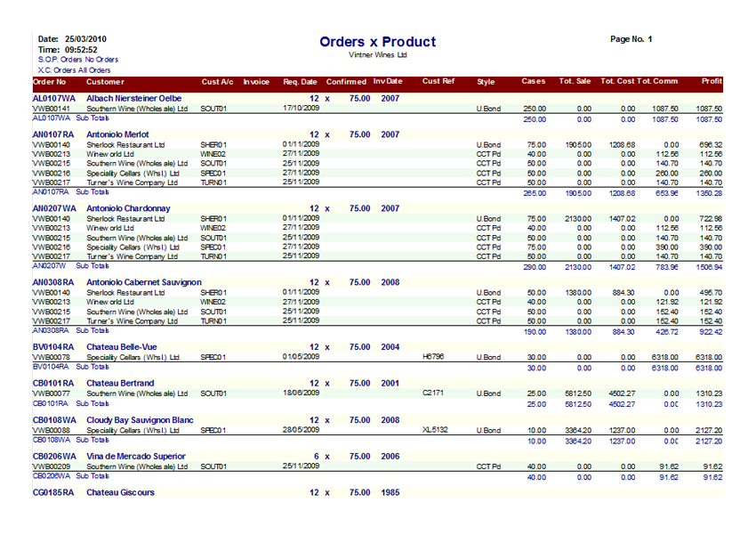The width and height of the screenshot is (756, 535).
Task: Click the Vintner Wines Ltd subtitle
Action: [x=377, y=55]
